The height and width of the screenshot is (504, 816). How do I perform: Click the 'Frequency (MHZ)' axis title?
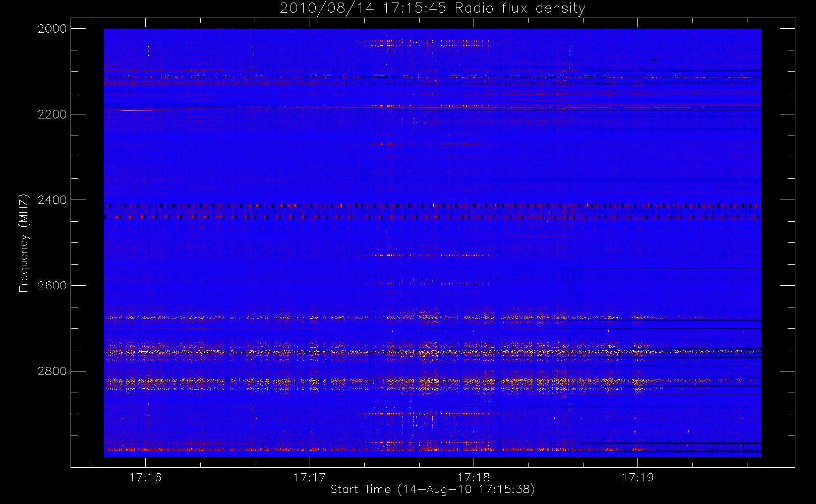tap(24, 243)
